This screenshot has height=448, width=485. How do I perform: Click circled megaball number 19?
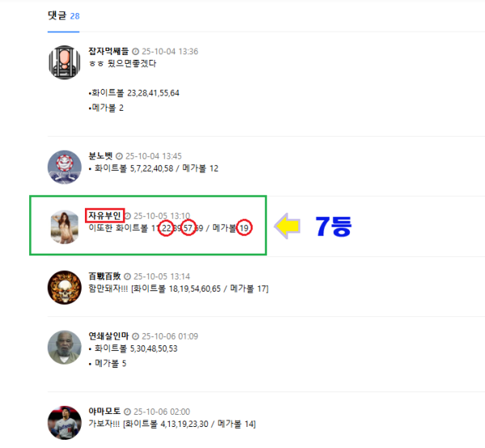pos(244,228)
